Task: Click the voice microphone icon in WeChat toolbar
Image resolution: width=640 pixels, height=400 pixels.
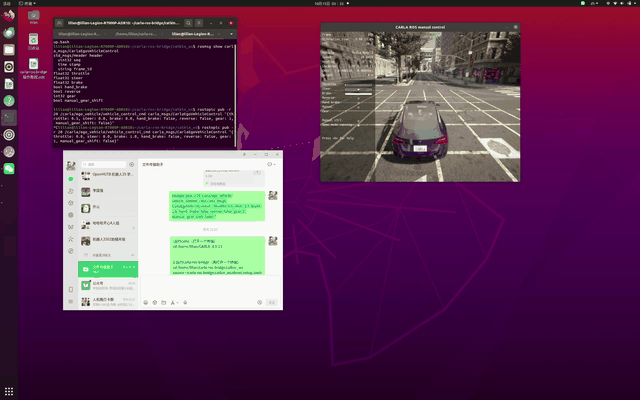Action: click(185, 302)
